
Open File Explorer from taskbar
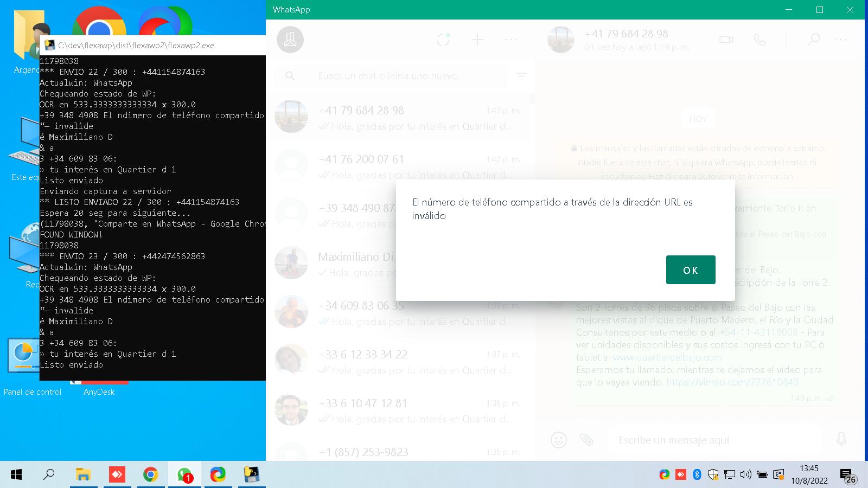click(83, 475)
